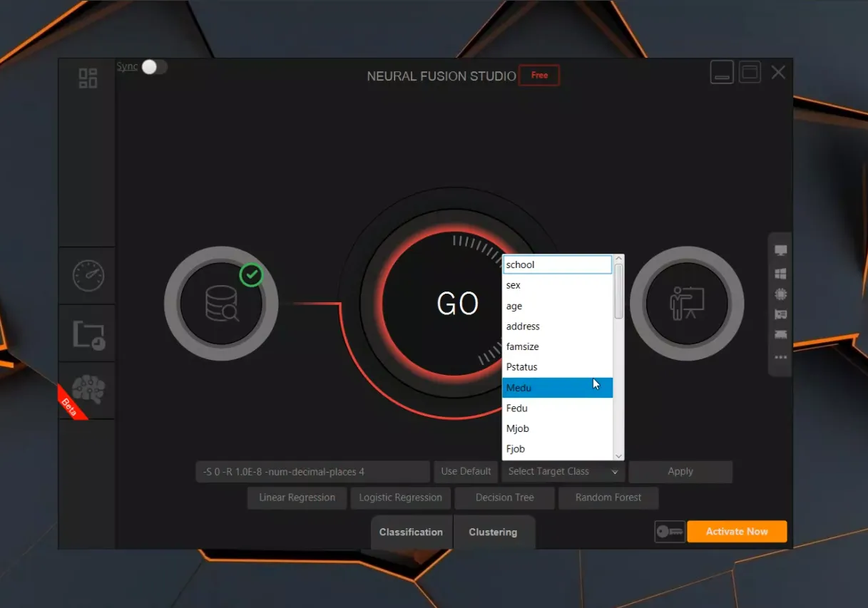Open the scheduled folder panel
868x608 pixels.
(89, 334)
